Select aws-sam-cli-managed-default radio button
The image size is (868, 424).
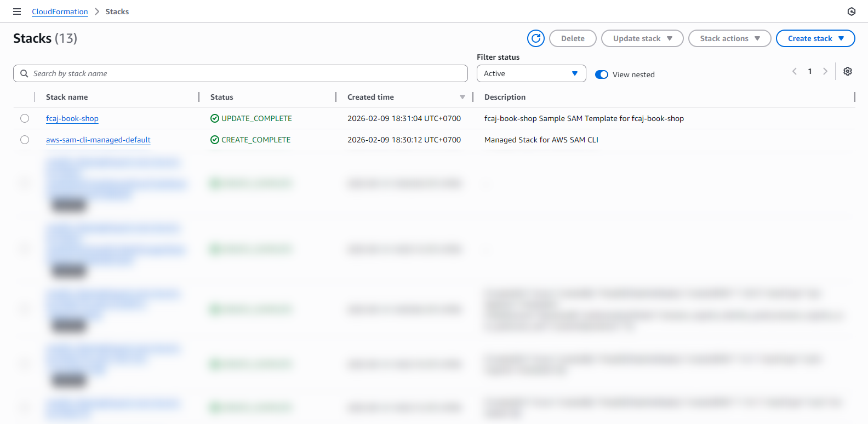pyautogui.click(x=25, y=140)
